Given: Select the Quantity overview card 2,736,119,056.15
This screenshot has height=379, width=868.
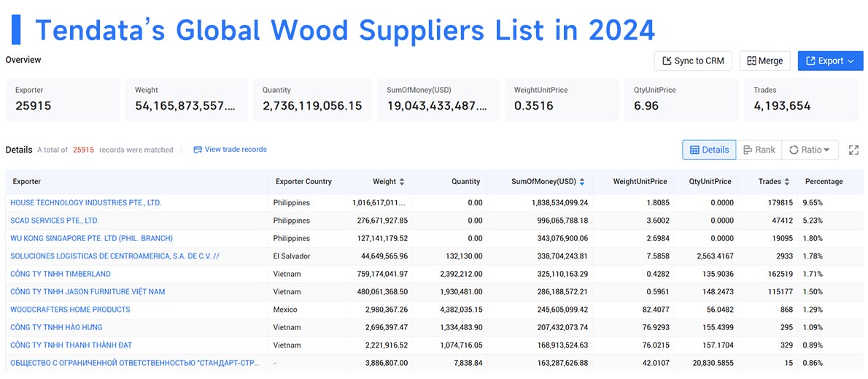Looking at the screenshot, I should coord(312,99).
